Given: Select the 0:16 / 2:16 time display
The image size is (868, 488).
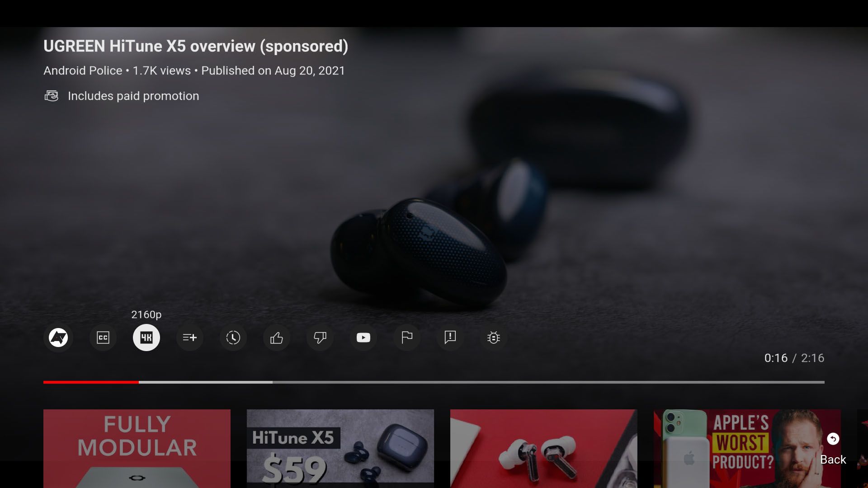Looking at the screenshot, I should [794, 358].
